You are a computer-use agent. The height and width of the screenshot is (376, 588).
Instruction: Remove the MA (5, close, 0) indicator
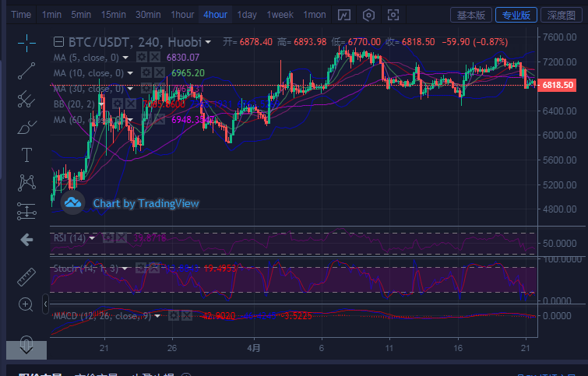click(x=155, y=58)
